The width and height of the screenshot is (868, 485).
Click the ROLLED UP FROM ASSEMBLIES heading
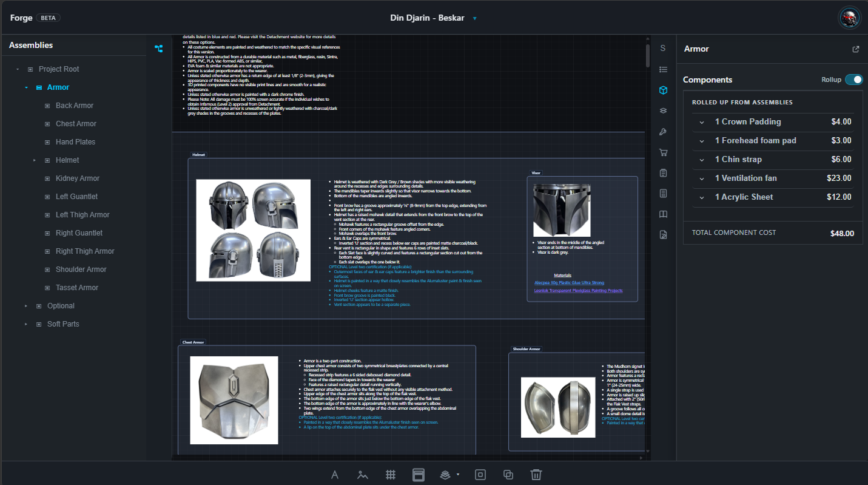tap(742, 103)
